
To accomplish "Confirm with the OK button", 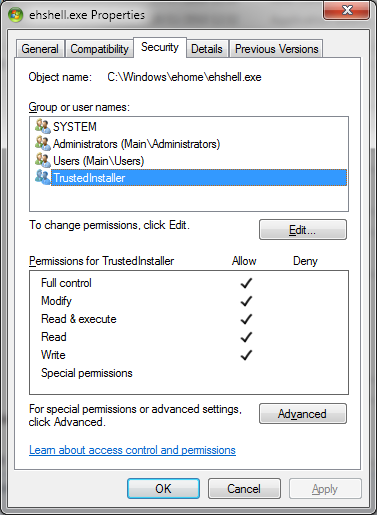I will click(163, 489).
